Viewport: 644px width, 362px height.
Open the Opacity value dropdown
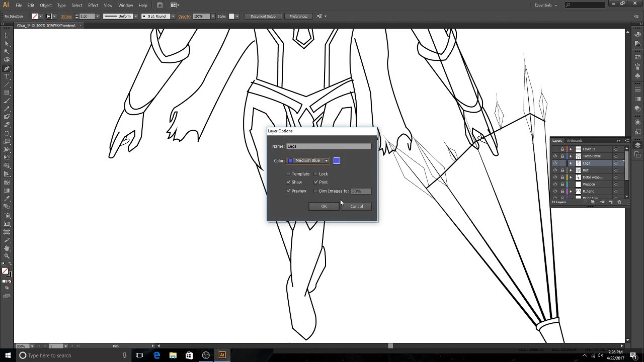coord(213,17)
